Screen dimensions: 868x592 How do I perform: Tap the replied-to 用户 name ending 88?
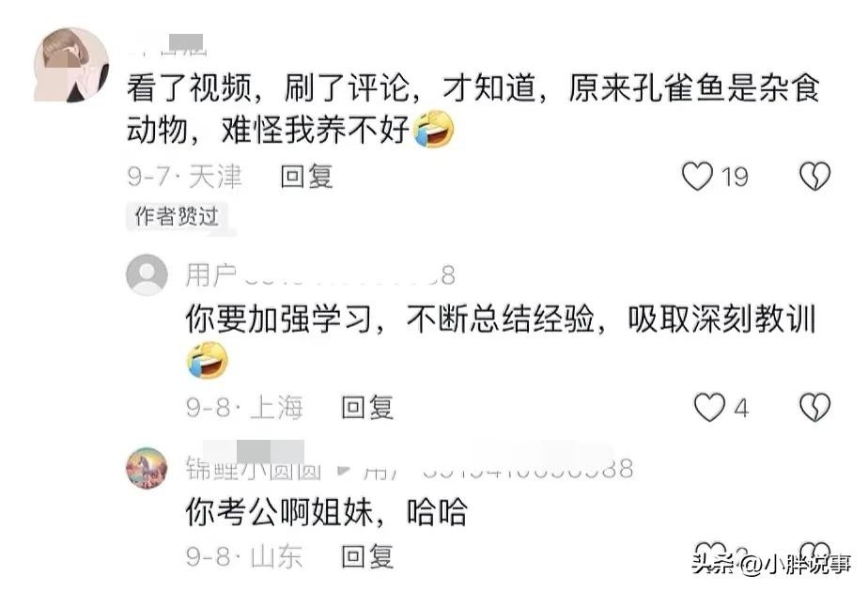(498, 469)
